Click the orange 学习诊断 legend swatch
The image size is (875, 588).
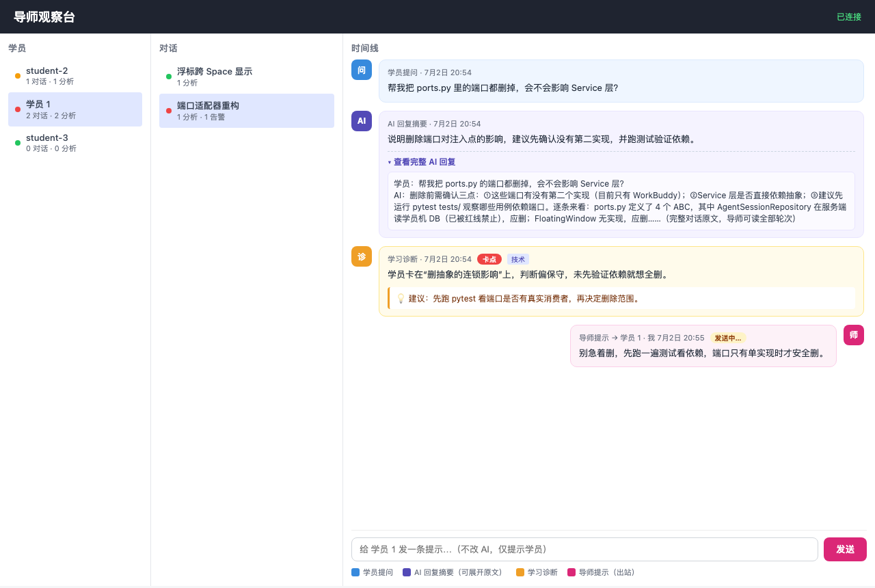coord(520,572)
